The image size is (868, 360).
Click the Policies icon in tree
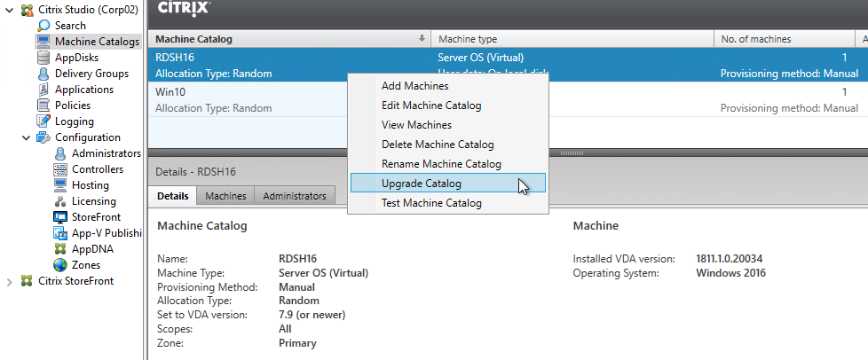pos(43,105)
